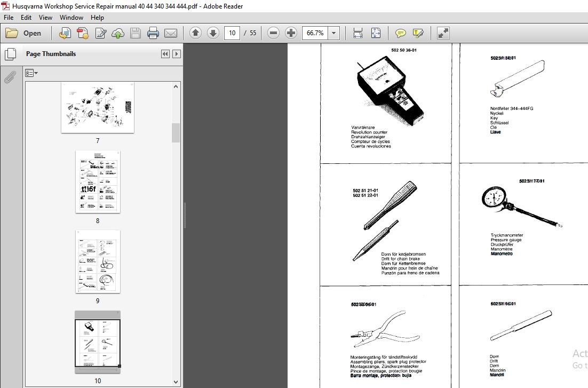This screenshot has height=388, width=588.
Task: Click Nordfeller 344-444FG text
Action: point(512,108)
